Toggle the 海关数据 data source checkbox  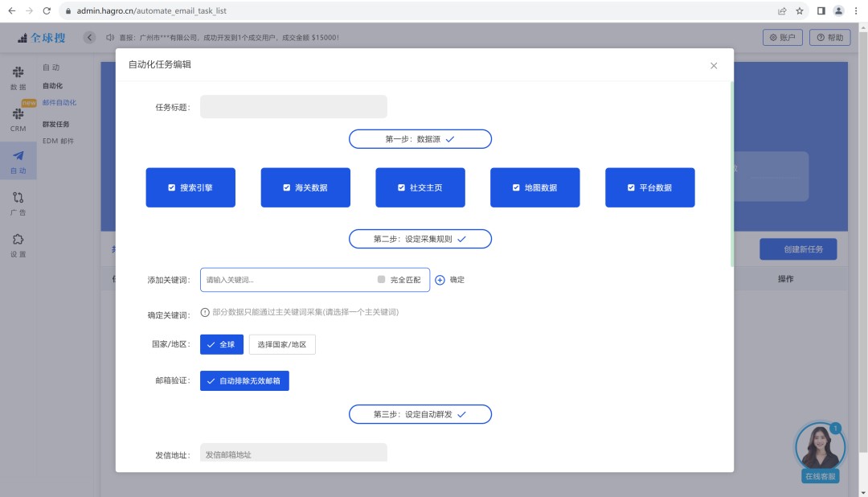tap(287, 187)
